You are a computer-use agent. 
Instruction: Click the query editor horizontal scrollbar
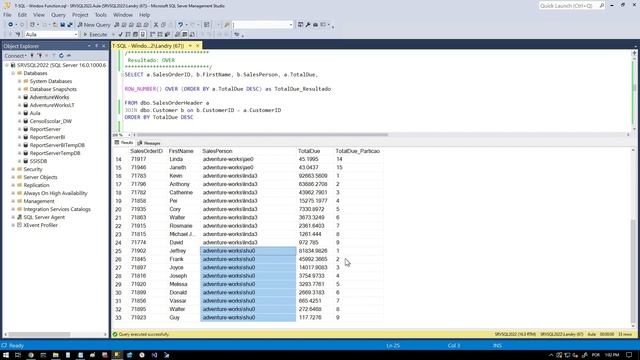pos(263,134)
